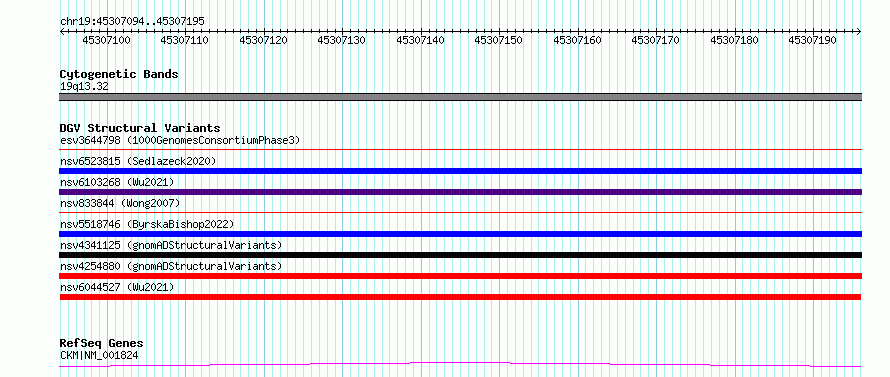Click ruler position 45307130
890x377 pixels.
342,40
